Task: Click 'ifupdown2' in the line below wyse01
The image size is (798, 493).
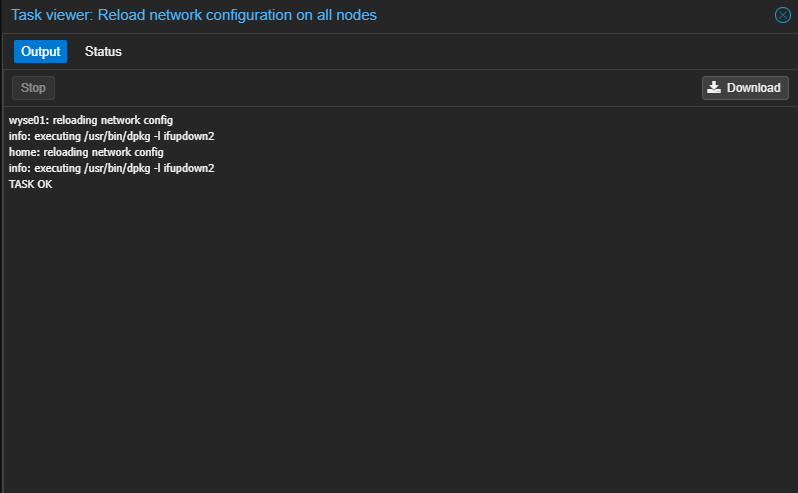Action: [x=189, y=136]
